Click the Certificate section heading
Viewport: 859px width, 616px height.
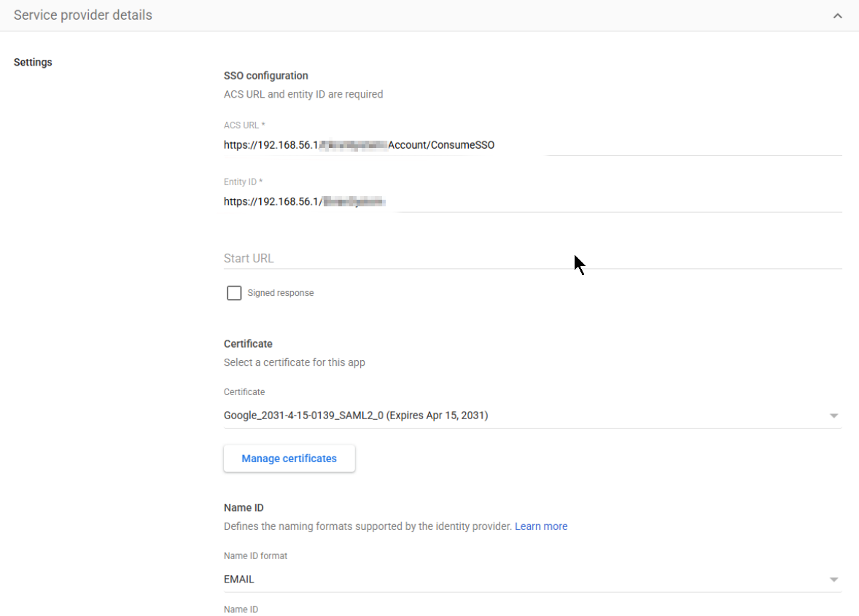pyautogui.click(x=248, y=344)
